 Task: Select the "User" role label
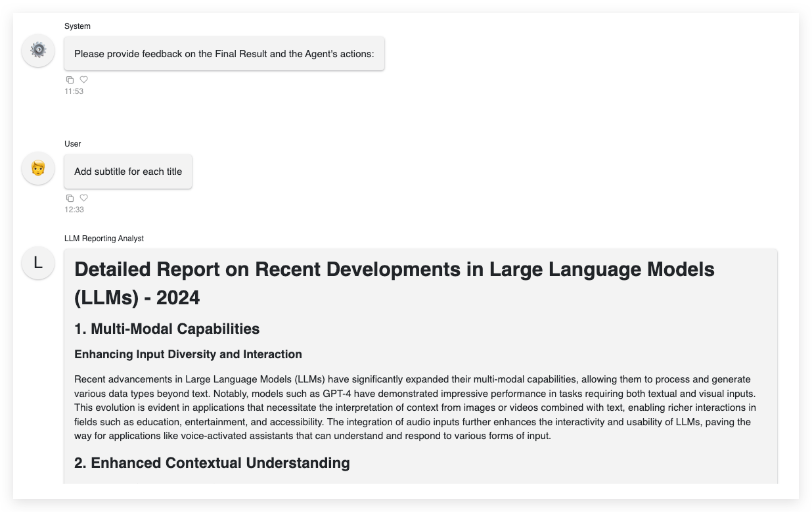(72, 144)
